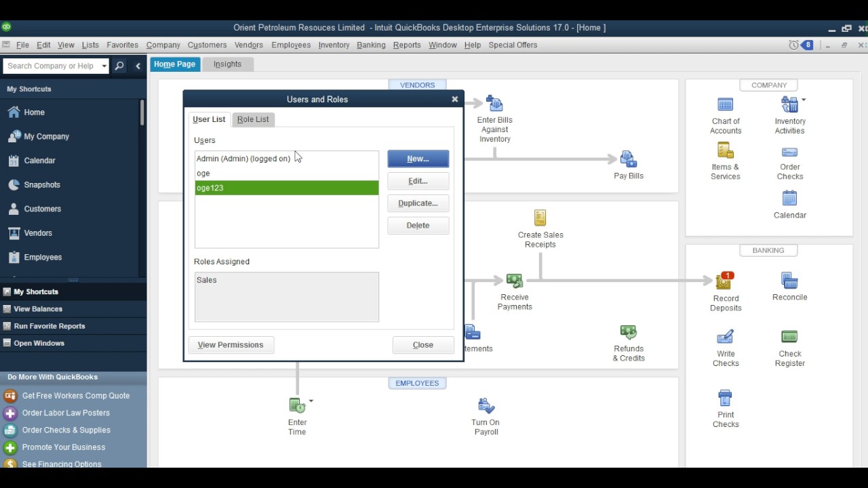Open the File menu
Viewport: 868px width, 488px height.
coord(22,45)
